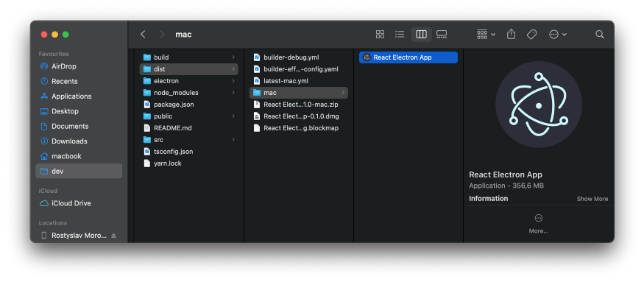Expand the build folder chevron
Image resolution: width=644 pixels, height=282 pixels.
[233, 57]
